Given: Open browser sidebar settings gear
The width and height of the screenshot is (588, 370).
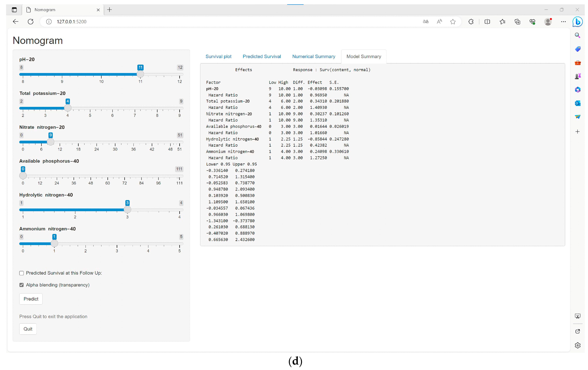Looking at the screenshot, I should [x=578, y=345].
